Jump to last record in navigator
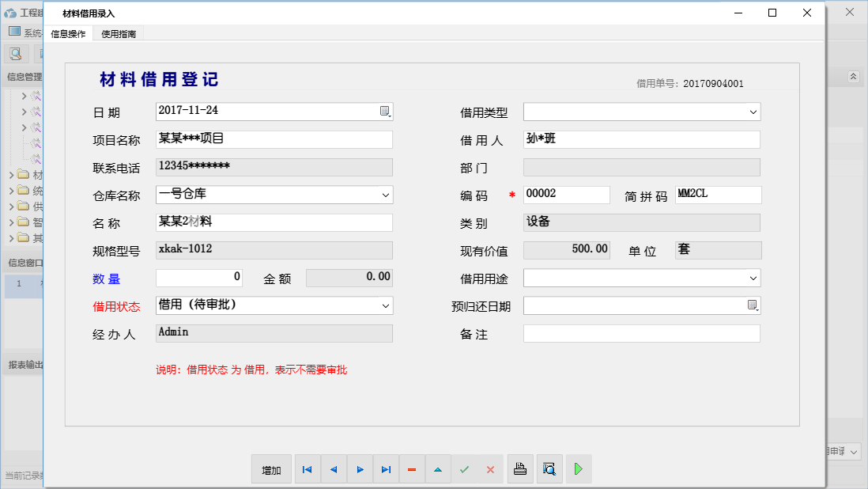Screen dimensions: 868x489 [386, 469]
